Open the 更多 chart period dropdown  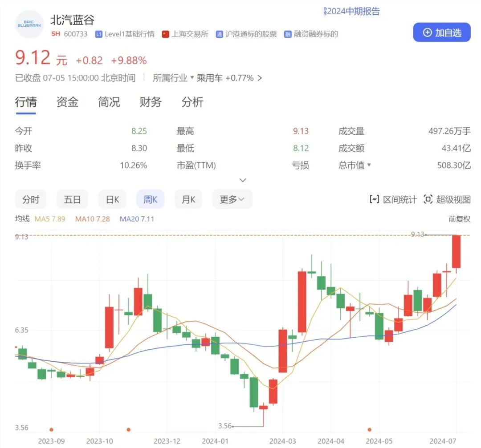tap(232, 199)
